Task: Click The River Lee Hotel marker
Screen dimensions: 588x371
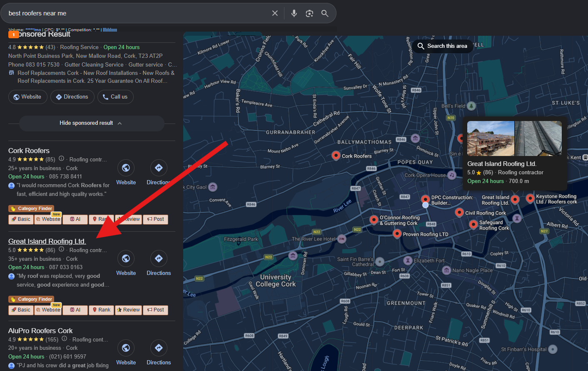Action: pos(341,239)
